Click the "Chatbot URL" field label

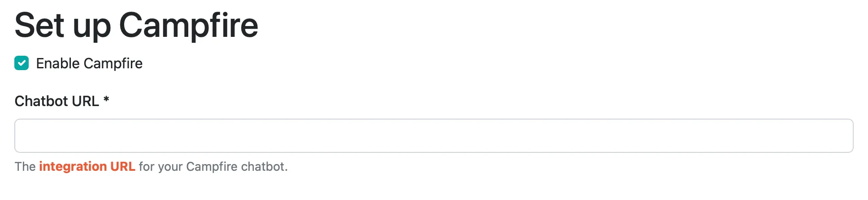point(57,101)
